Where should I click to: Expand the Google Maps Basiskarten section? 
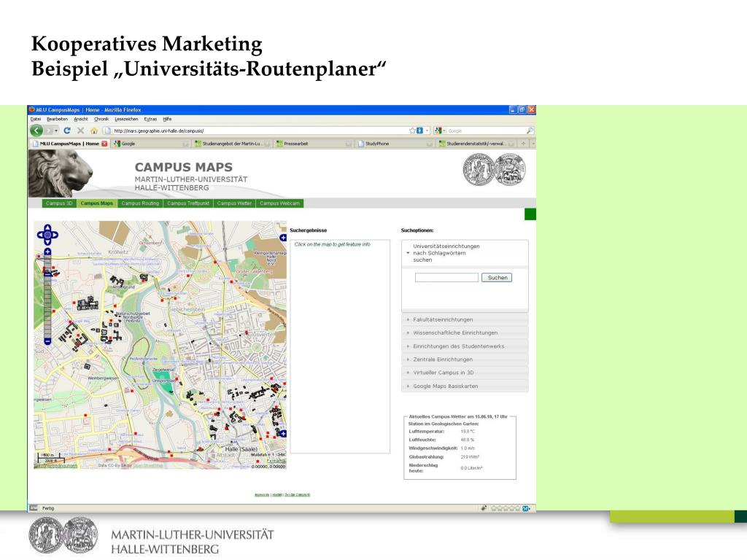(465, 386)
